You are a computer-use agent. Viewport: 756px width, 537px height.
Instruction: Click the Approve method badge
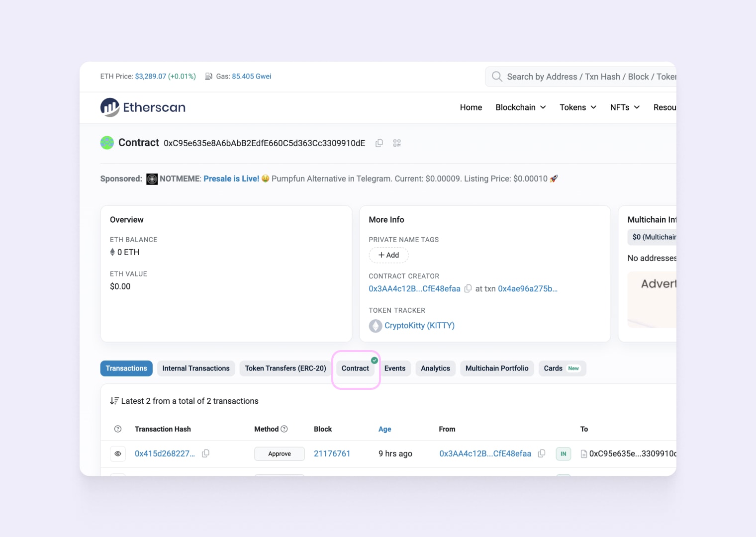280,454
